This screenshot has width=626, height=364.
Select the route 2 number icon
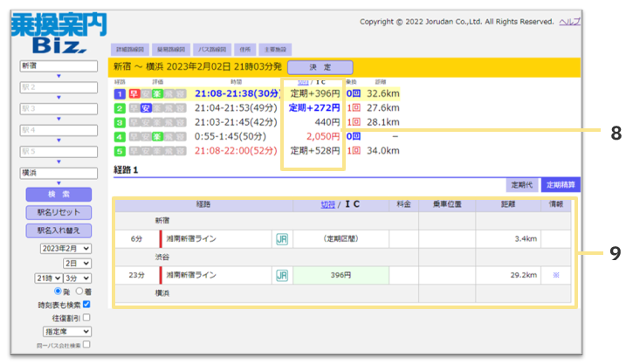[119, 108]
